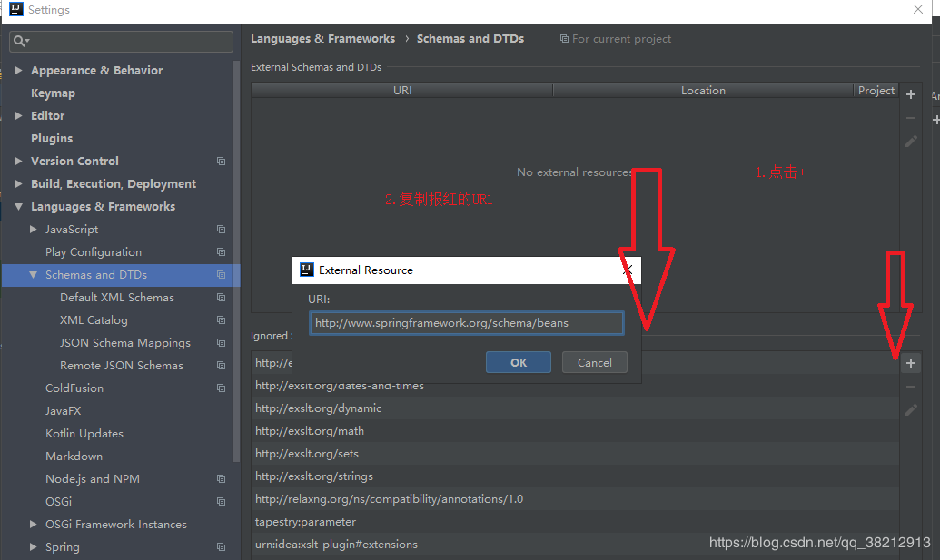The image size is (940, 560).
Task: Click the add button beside External Schemas table
Action: [x=911, y=94]
